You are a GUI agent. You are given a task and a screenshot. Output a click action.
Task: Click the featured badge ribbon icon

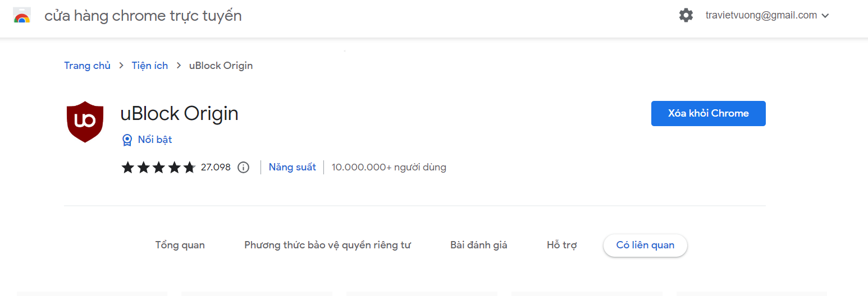coord(127,140)
